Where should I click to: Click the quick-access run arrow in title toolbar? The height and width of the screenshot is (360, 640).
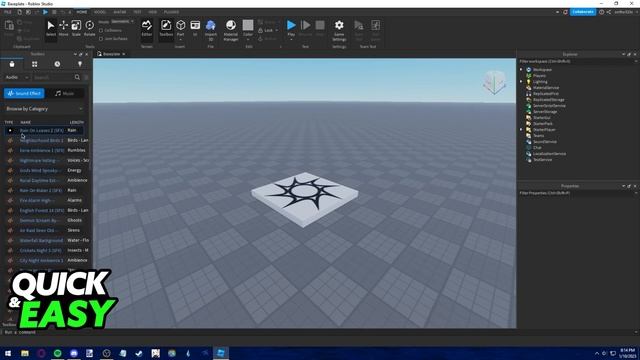tap(45, 12)
